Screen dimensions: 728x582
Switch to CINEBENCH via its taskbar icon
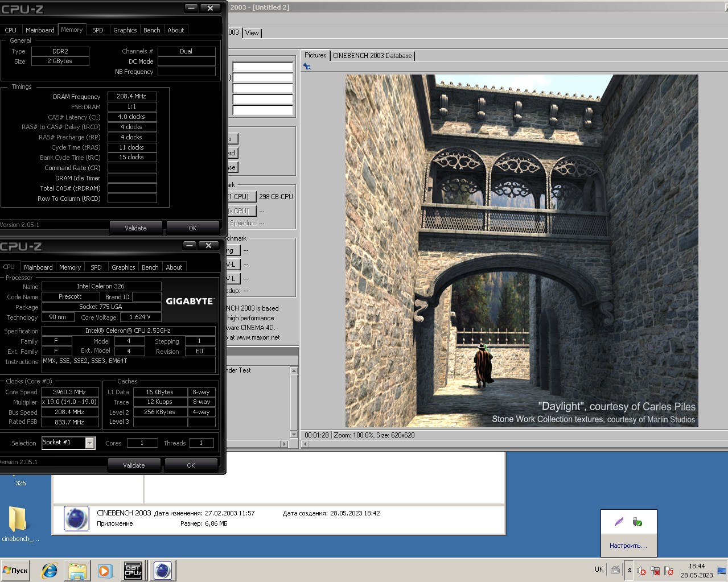tap(162, 570)
